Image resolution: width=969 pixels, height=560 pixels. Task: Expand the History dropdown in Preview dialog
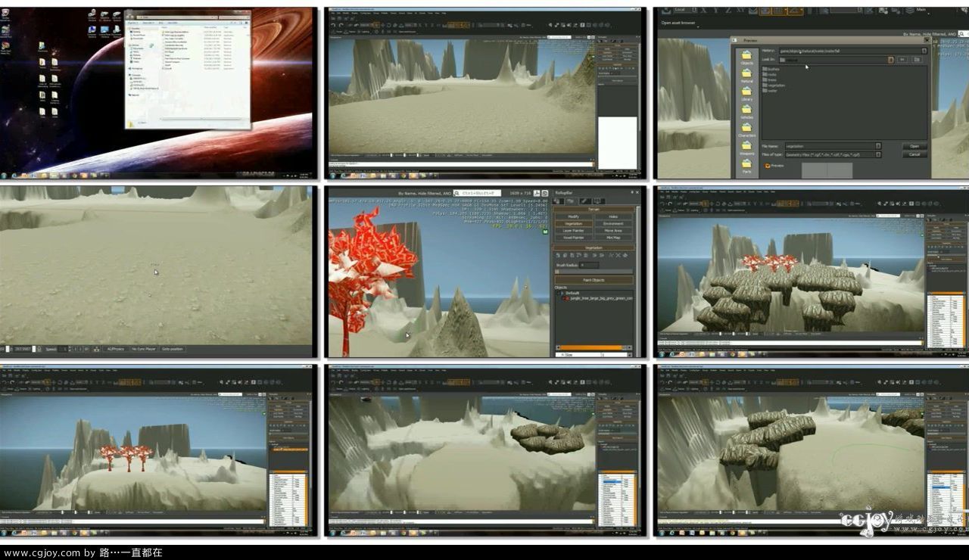[x=924, y=51]
